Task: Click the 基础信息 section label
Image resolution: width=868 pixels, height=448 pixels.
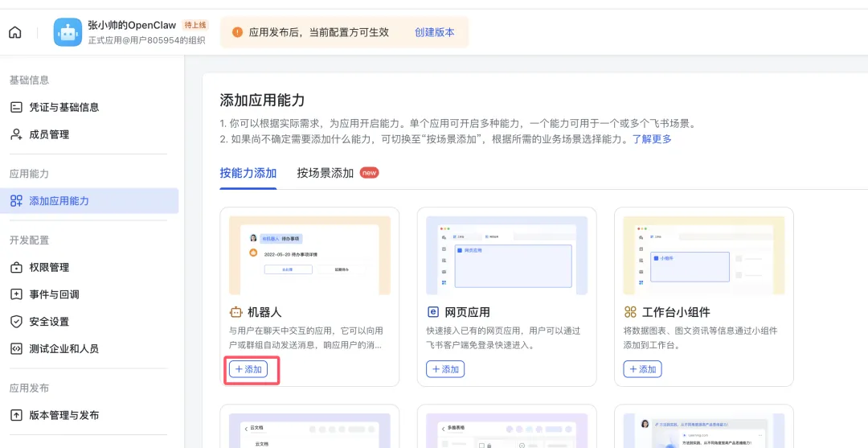Action: (x=30, y=80)
